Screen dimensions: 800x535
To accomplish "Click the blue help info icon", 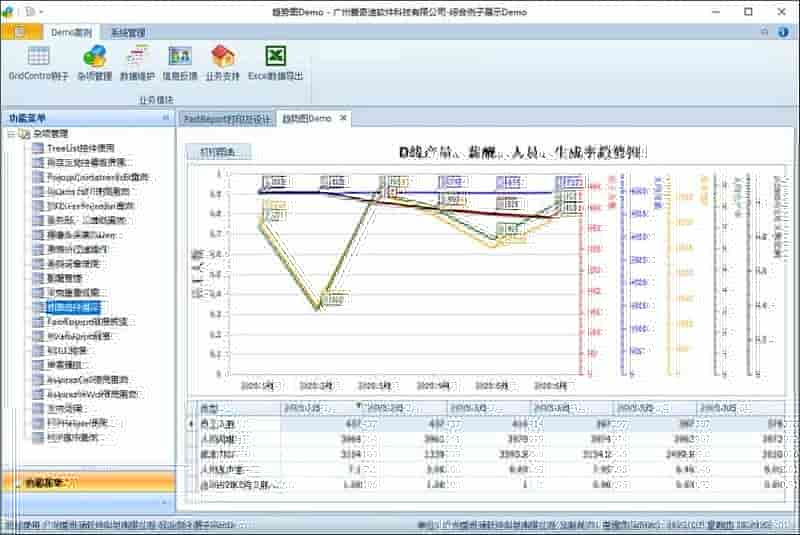I will [784, 32].
